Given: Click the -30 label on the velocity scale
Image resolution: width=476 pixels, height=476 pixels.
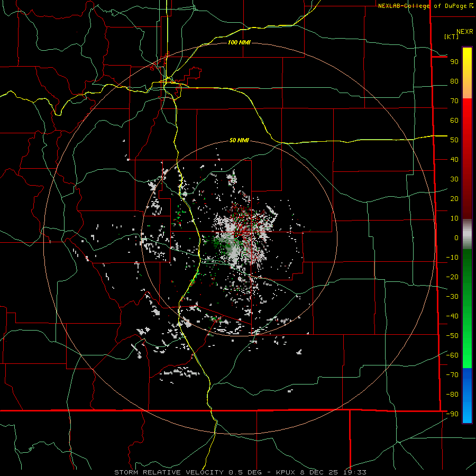Looking at the screenshot, I should click(452, 297).
